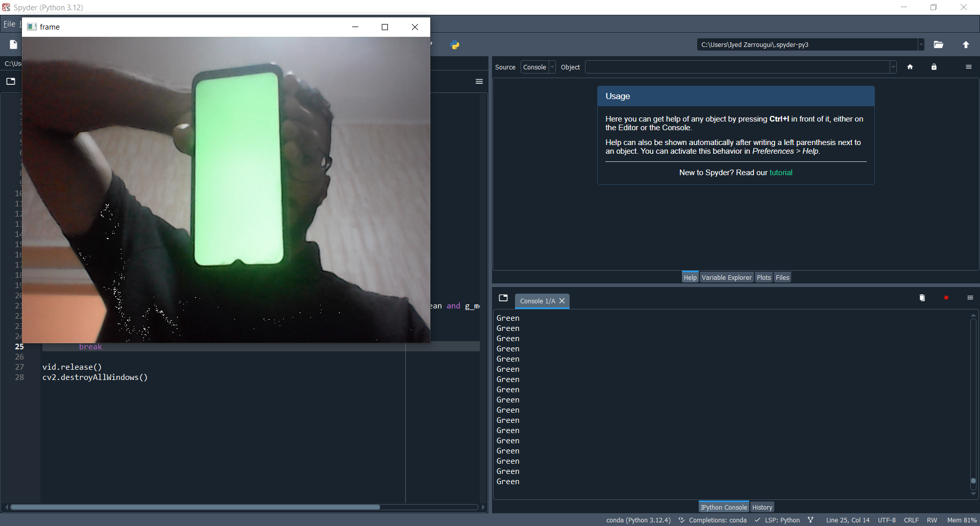Click the browse tabs icon in the console pane
This screenshot has width=980, height=526.
click(x=503, y=298)
